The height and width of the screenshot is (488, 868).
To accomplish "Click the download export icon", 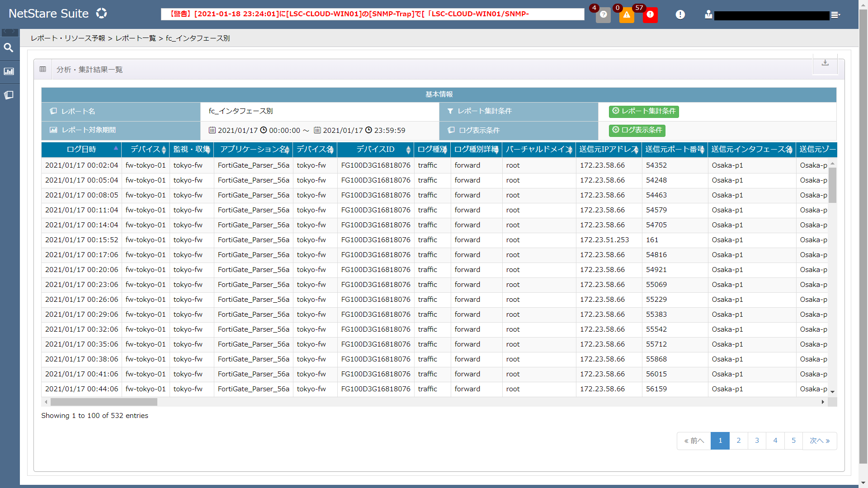I will pos(825,63).
